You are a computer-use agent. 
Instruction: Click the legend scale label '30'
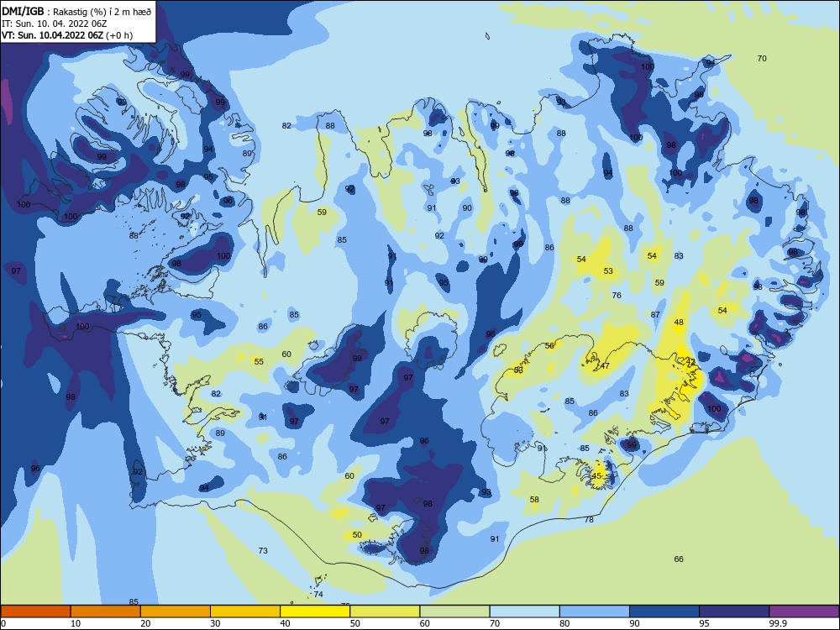(215, 623)
